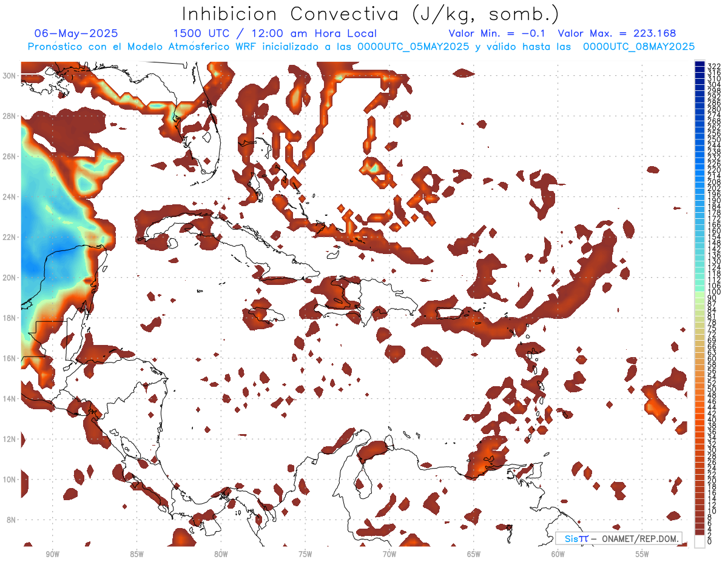The image size is (728, 562).
Task: Click the '28N' latitude label
Action: click(10, 116)
